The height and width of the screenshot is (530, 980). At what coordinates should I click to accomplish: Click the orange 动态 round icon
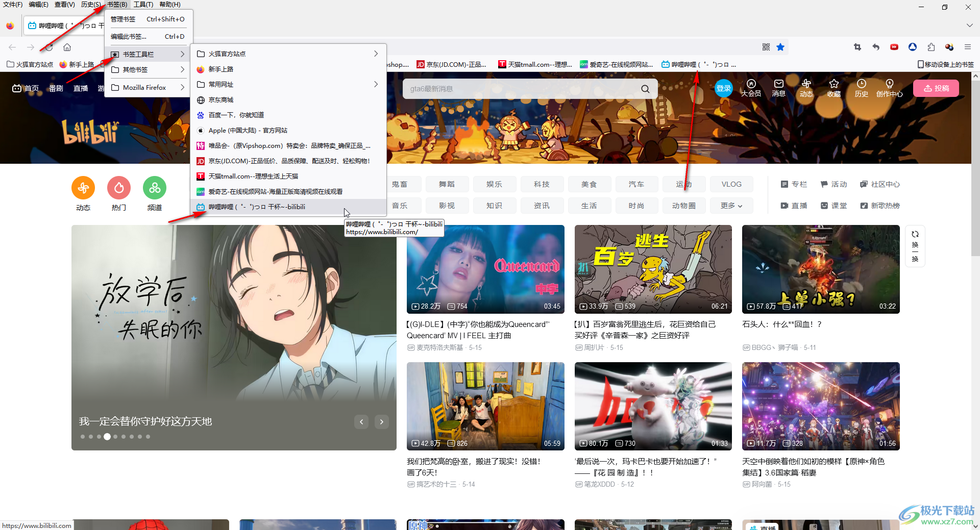tap(83, 188)
